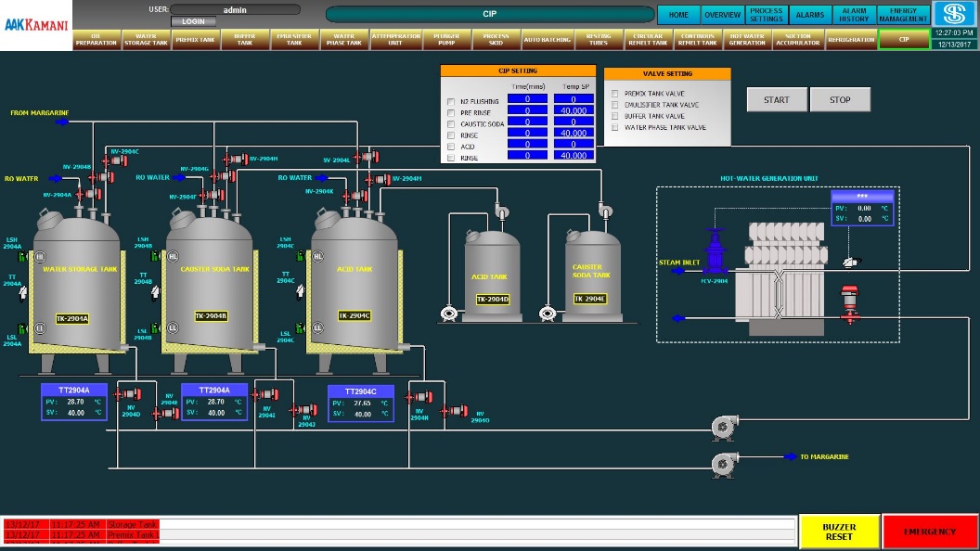Check the CAUSTIC SODA step checkbox

coord(451,123)
